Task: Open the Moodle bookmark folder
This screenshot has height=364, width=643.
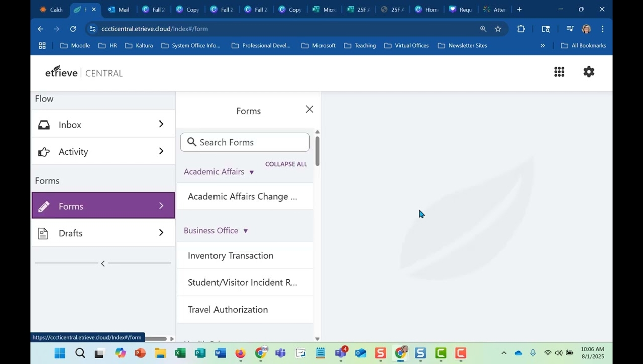Action: [75, 45]
